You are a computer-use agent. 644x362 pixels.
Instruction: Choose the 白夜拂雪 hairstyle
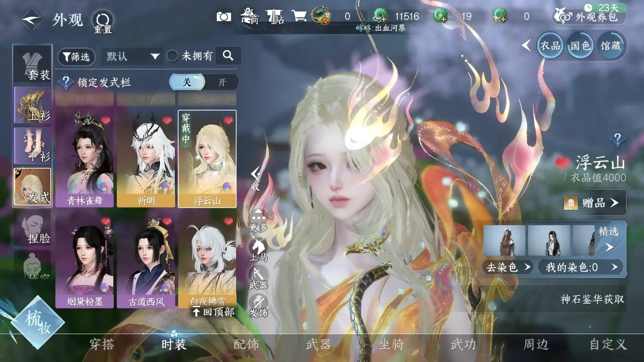click(x=207, y=260)
